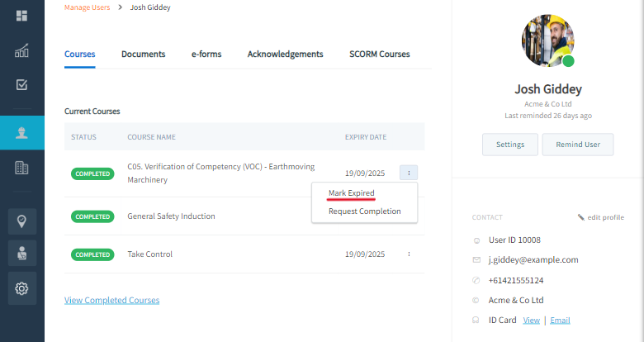This screenshot has width=644, height=342.
Task: Click the email envelope icon in contact
Action: pyautogui.click(x=476, y=259)
